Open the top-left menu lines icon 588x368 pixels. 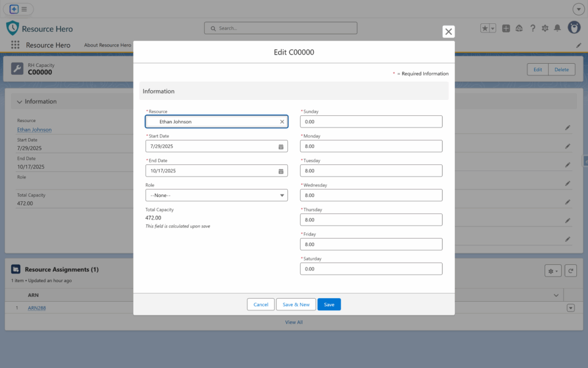point(24,9)
